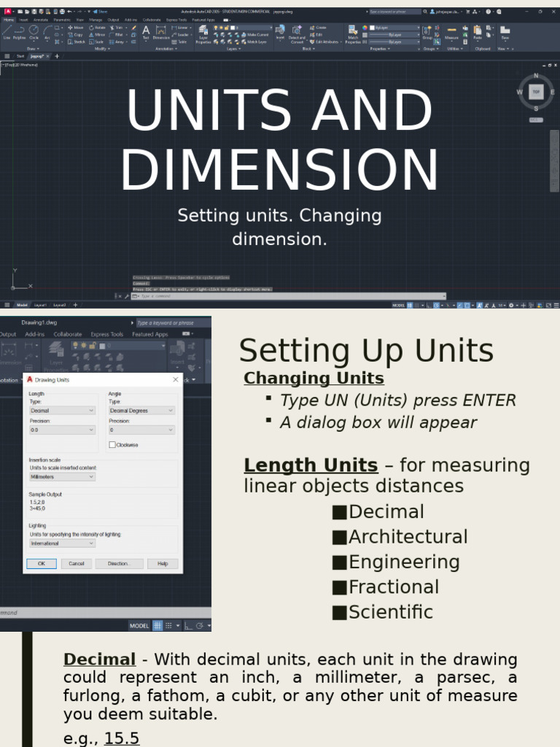Image resolution: width=560 pixels, height=747 pixels.
Task: Toggle the MODEL space button in the lower status bar
Action: (139, 625)
